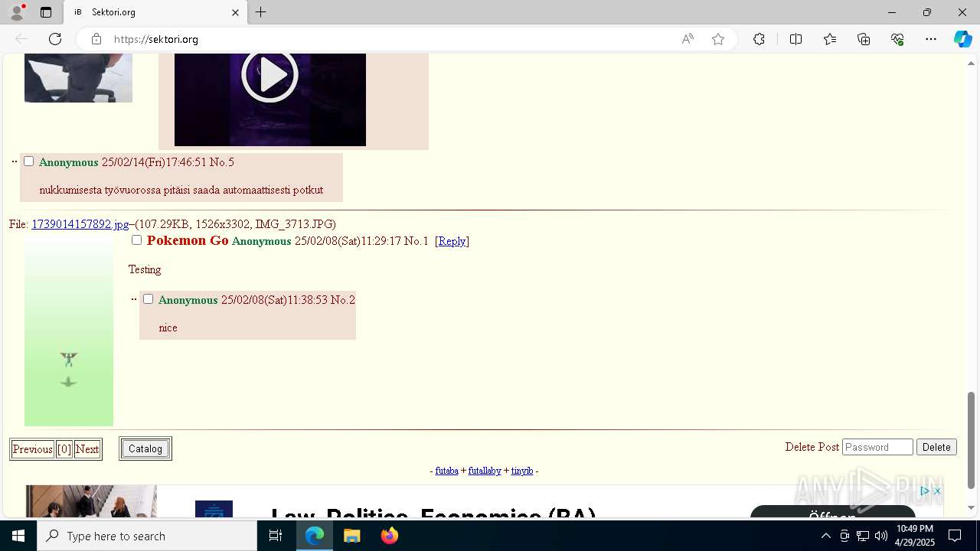Image resolution: width=980 pixels, height=551 pixels.
Task: Follow the futallaby link
Action: point(485,471)
